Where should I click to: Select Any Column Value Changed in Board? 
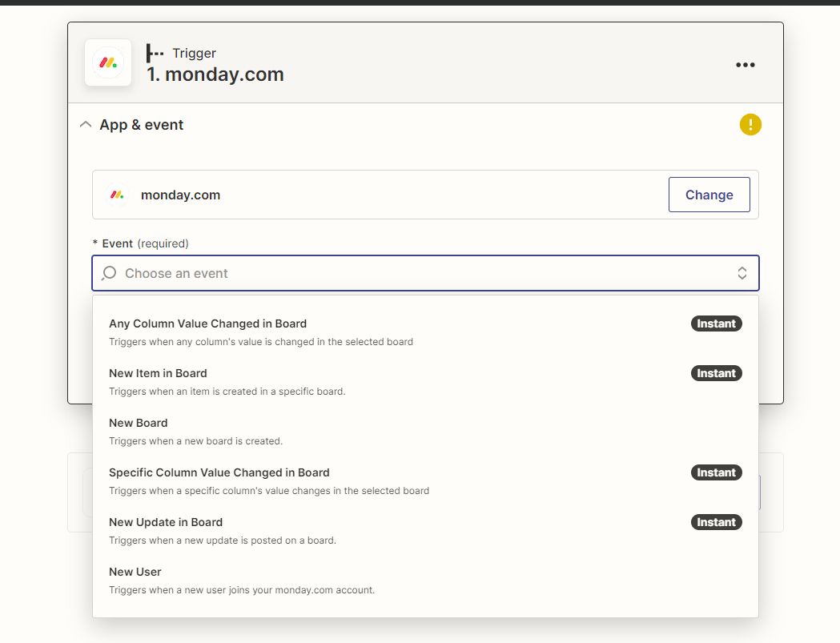point(425,332)
